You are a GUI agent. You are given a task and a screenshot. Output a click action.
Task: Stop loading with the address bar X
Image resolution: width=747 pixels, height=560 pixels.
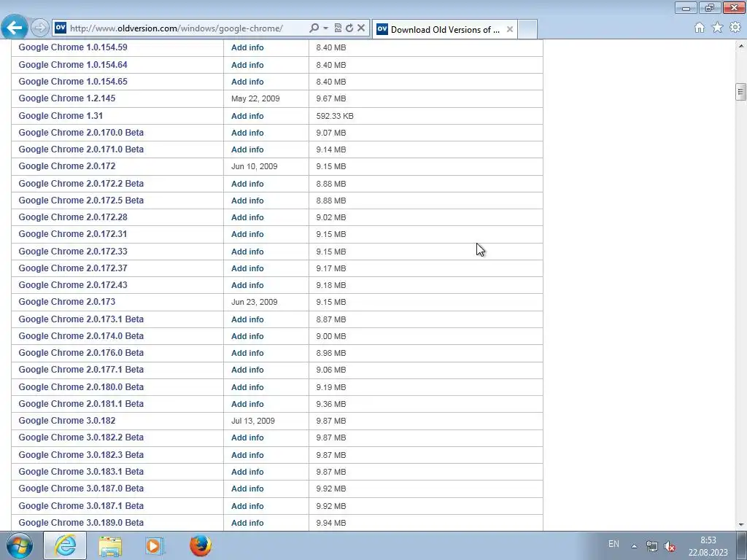[361, 28]
